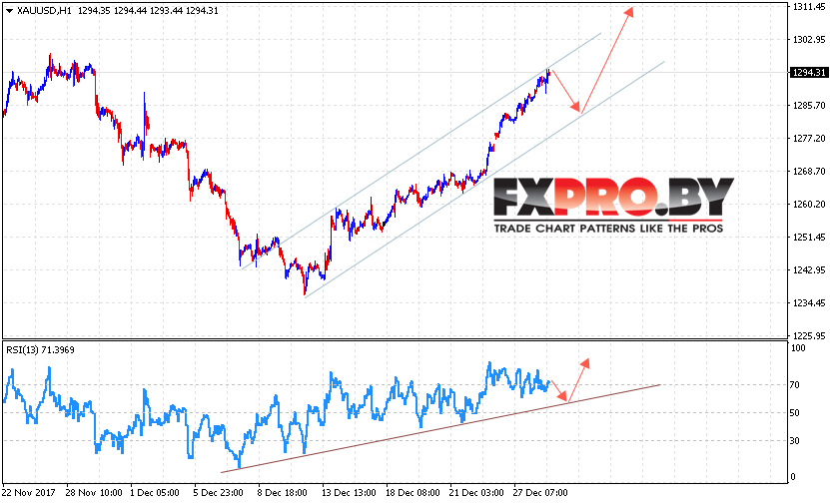Select the current price label 1294.31
Screen dimensions: 830x504
pos(808,73)
